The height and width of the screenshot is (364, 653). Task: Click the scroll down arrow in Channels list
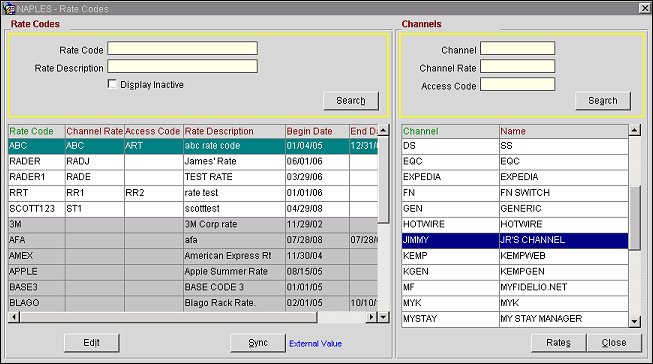click(x=634, y=321)
